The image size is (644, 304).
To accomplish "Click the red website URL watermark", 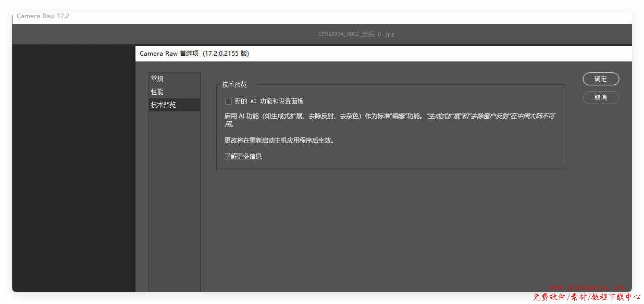I will point(587,287).
